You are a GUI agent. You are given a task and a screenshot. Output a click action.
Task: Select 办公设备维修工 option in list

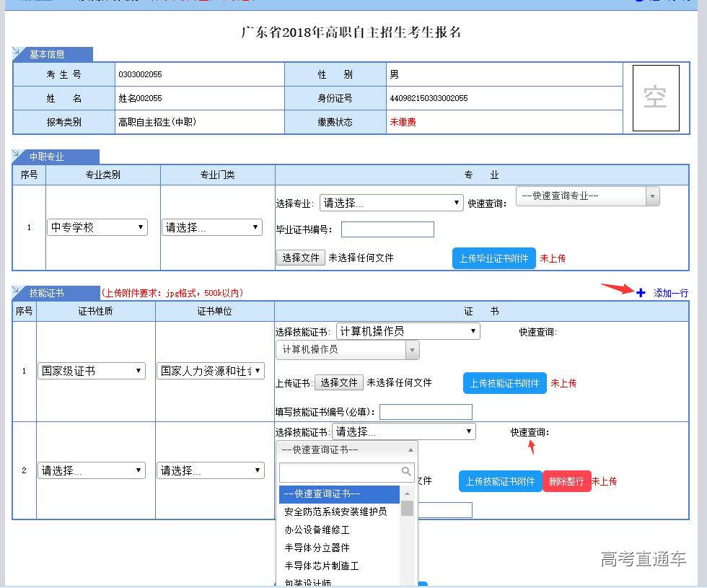(317, 530)
